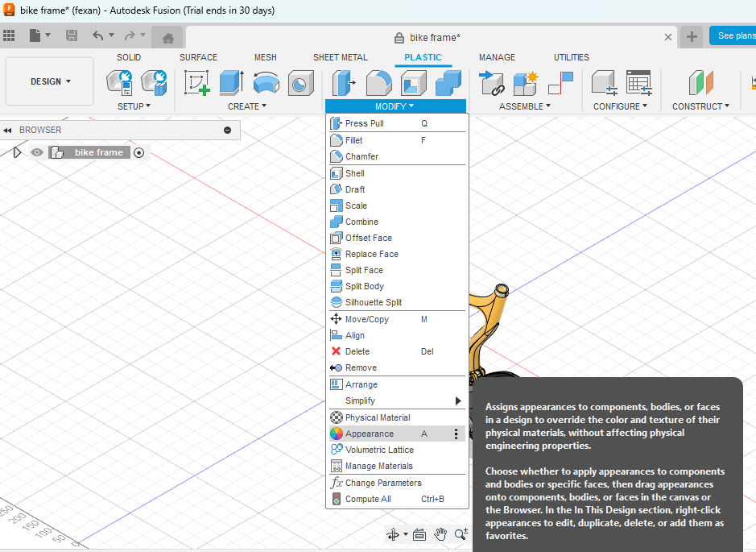This screenshot has height=552, width=756.
Task: Open the CREATE dropdown
Action: pos(247,106)
